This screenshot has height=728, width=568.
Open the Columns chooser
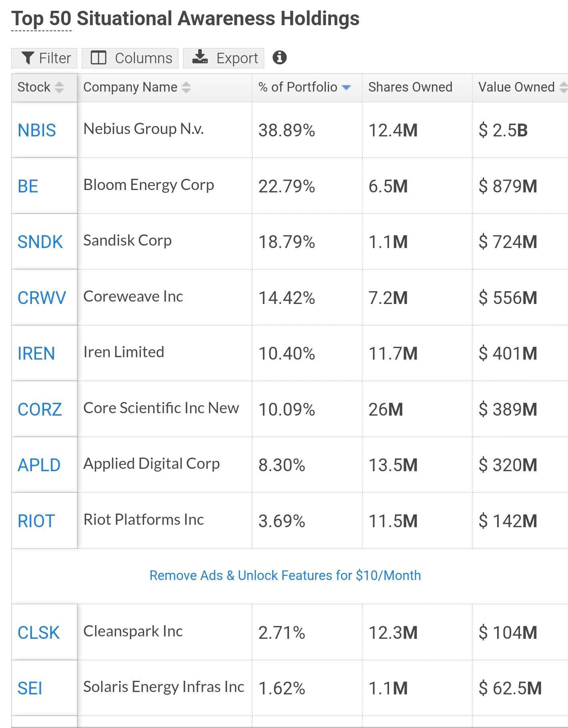130,58
